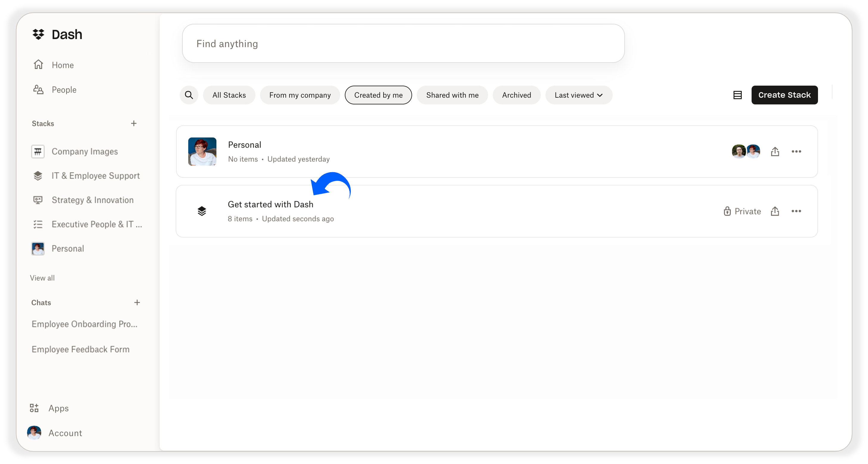Open the Last viewed dropdown
Screen dimensions: 868x464
578,95
